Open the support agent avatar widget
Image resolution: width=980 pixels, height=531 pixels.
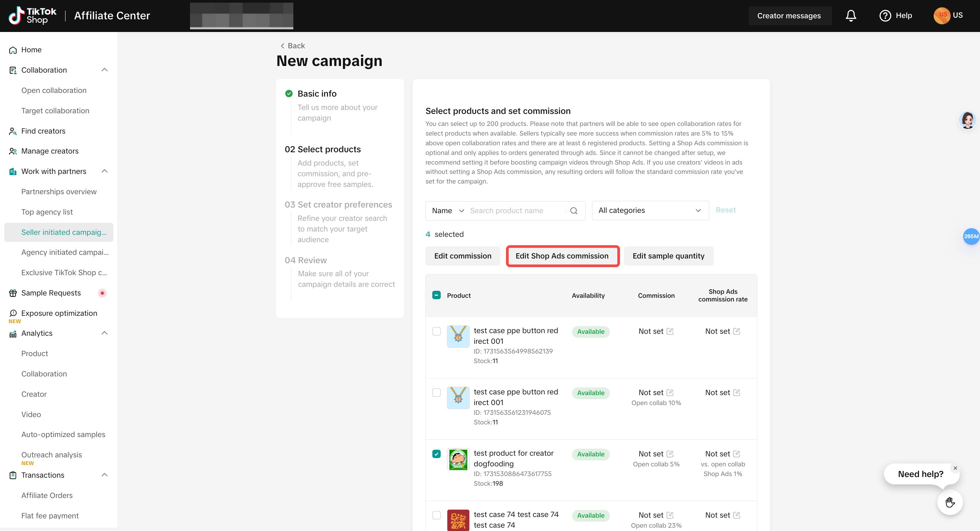[967, 120]
